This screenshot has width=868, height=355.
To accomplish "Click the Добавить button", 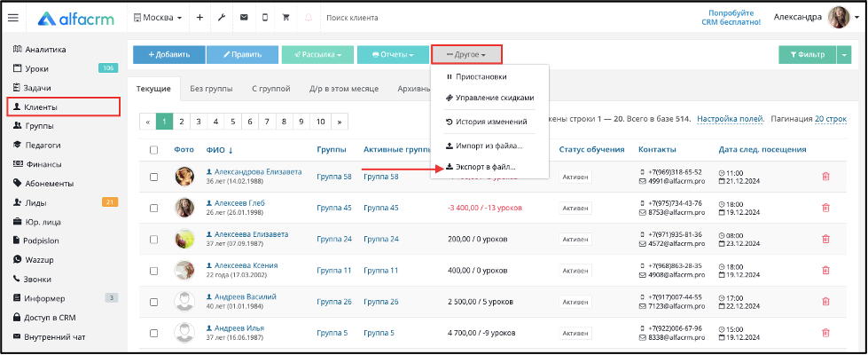I will [169, 55].
